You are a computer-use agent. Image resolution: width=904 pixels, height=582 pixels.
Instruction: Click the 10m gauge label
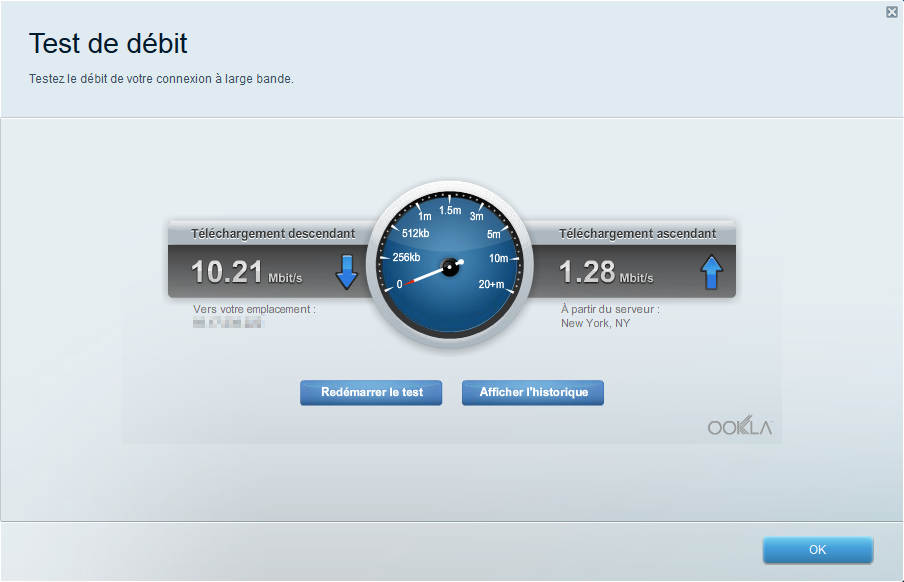[499, 258]
